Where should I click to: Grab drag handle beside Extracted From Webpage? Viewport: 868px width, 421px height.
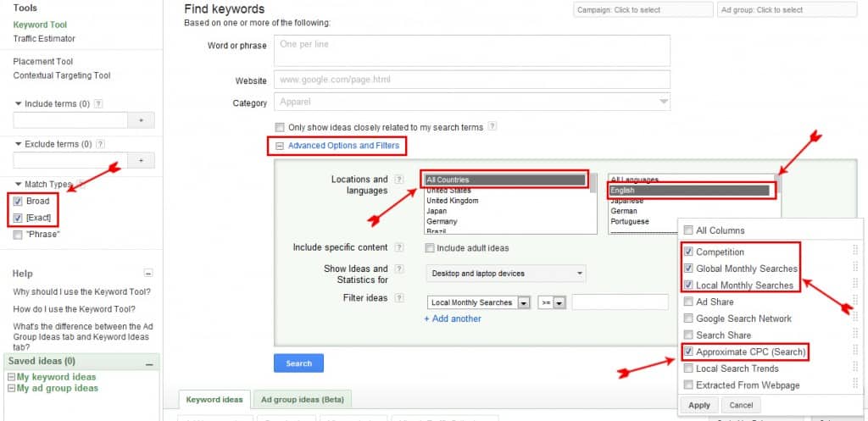[855, 385]
